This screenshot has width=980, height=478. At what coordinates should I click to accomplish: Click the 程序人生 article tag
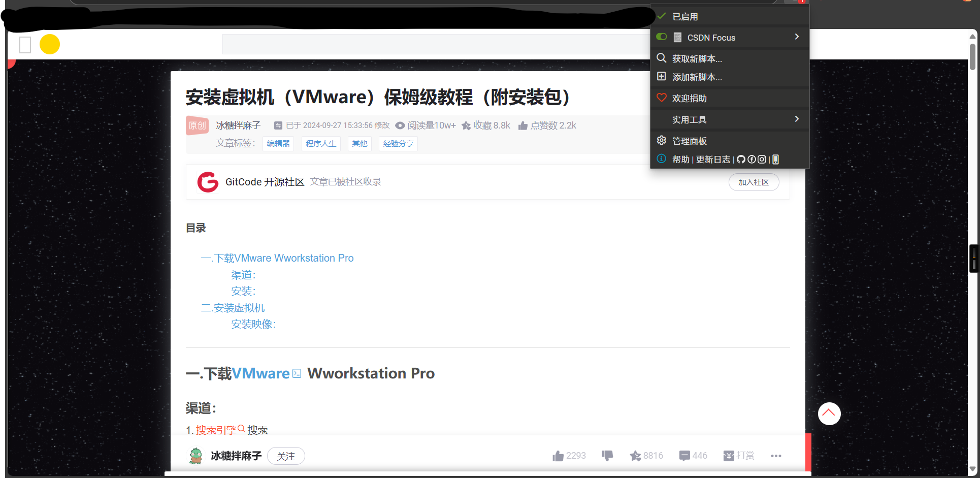(321, 144)
